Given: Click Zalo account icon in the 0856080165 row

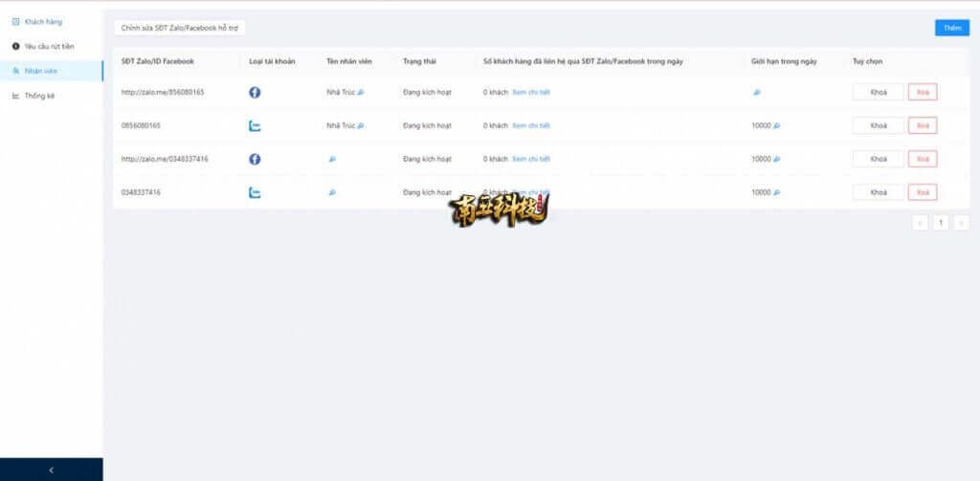Looking at the screenshot, I should pyautogui.click(x=255, y=125).
